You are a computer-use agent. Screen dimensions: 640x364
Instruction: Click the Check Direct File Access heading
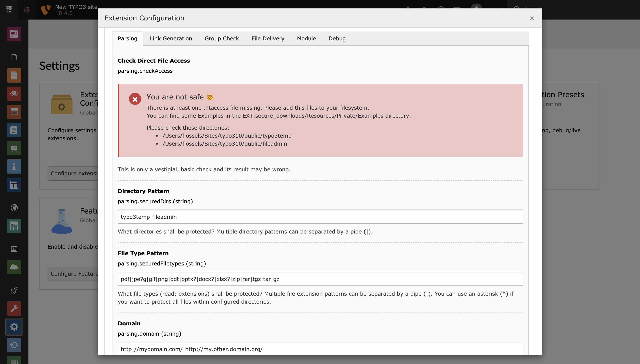pyautogui.click(x=154, y=61)
